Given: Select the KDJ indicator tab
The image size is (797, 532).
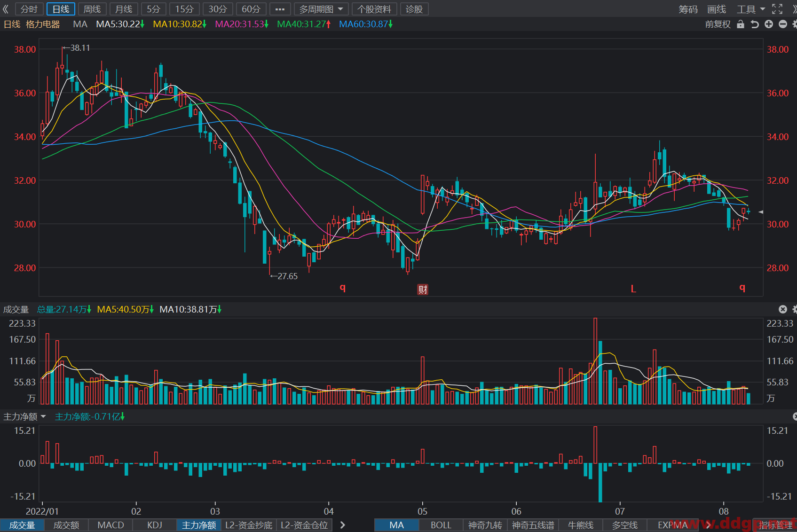Looking at the screenshot, I should (155, 525).
